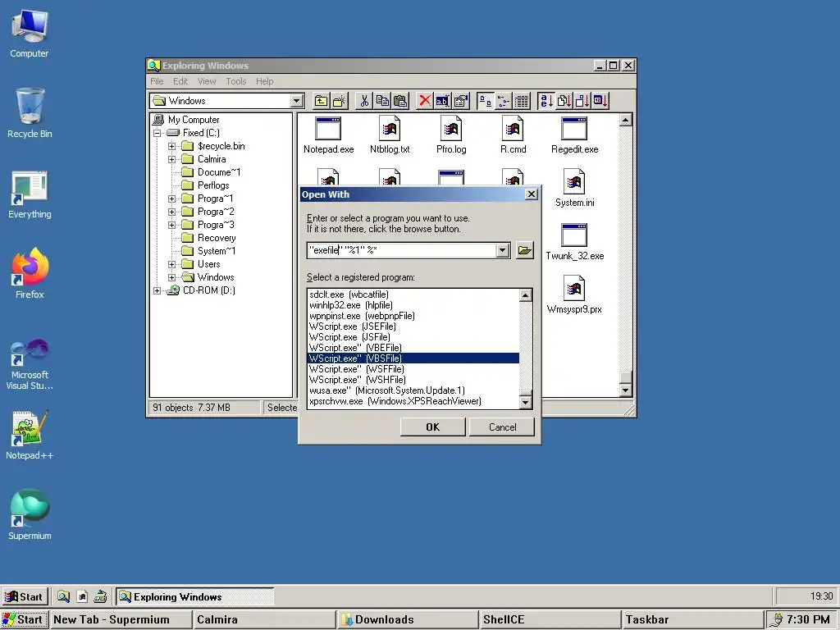Click the Firefox desktop shortcut

click(30, 273)
